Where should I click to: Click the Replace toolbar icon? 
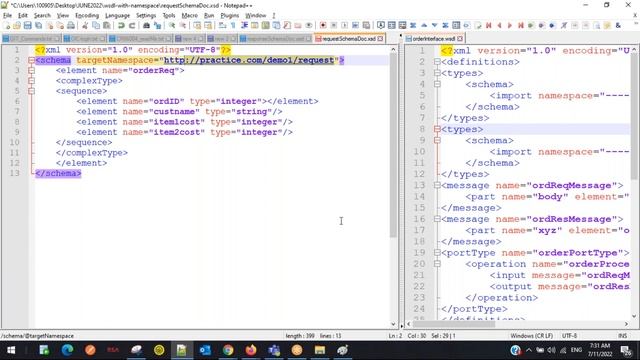coord(157,25)
